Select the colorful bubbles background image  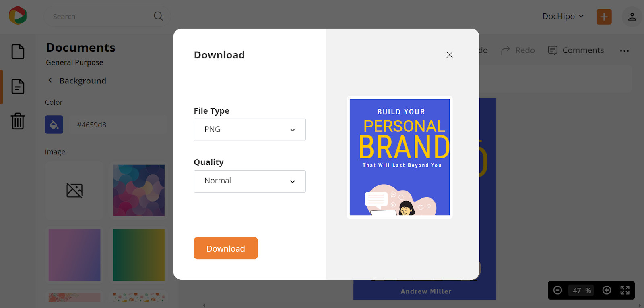(x=139, y=190)
